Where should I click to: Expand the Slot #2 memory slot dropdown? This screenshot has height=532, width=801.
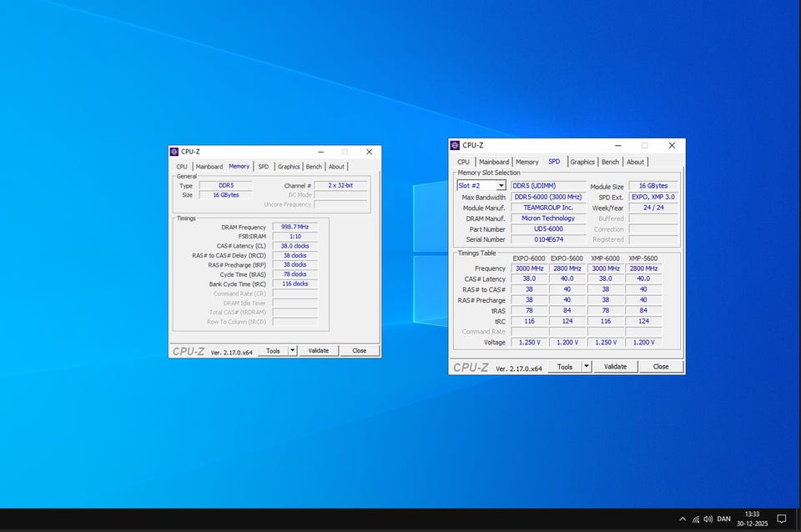(x=501, y=186)
